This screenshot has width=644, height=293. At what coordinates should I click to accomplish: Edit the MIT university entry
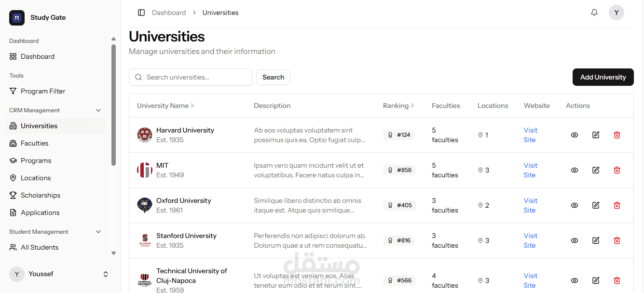tap(596, 170)
